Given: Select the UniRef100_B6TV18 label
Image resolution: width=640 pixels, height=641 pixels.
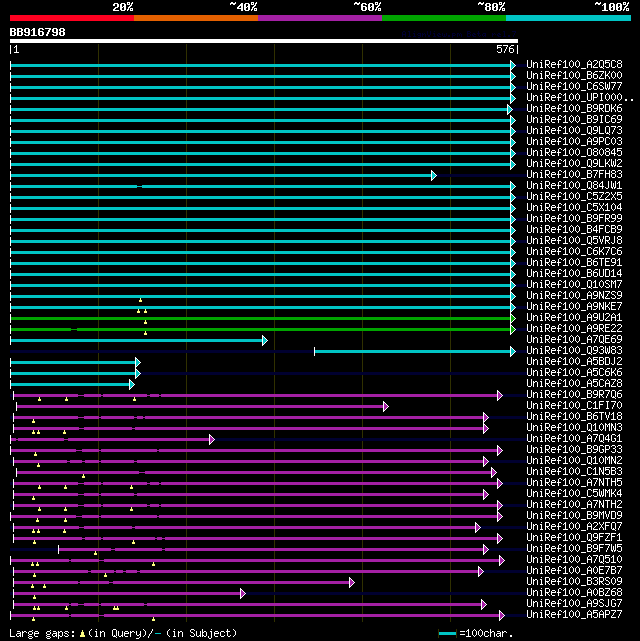Looking at the screenshot, I should pyautogui.click(x=574, y=417).
